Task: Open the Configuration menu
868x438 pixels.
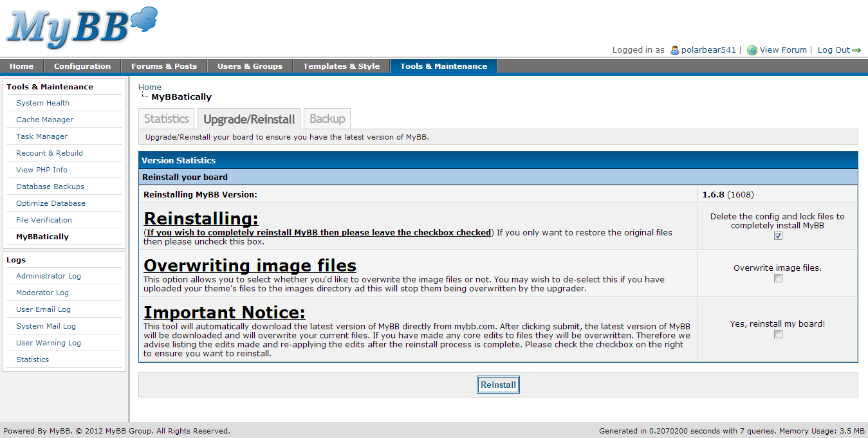Action: pos(82,66)
